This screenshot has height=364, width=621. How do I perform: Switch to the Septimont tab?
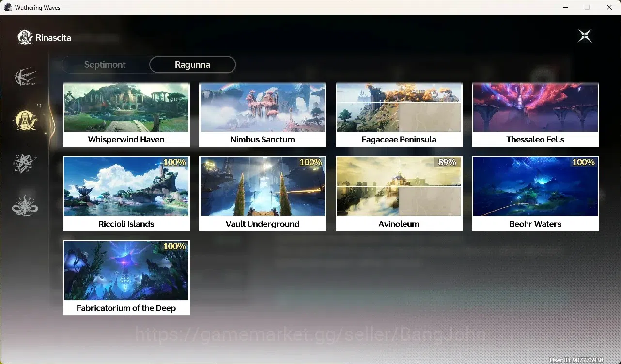click(105, 64)
